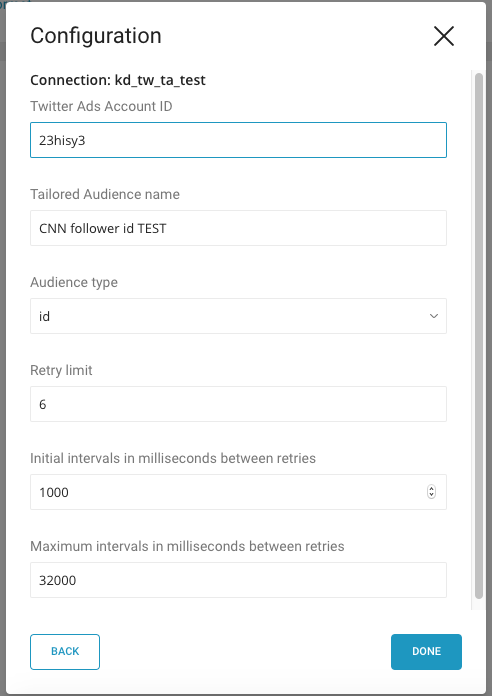Click the "Retry limit" label text
Viewport: 492px width, 696px height.
(61, 370)
